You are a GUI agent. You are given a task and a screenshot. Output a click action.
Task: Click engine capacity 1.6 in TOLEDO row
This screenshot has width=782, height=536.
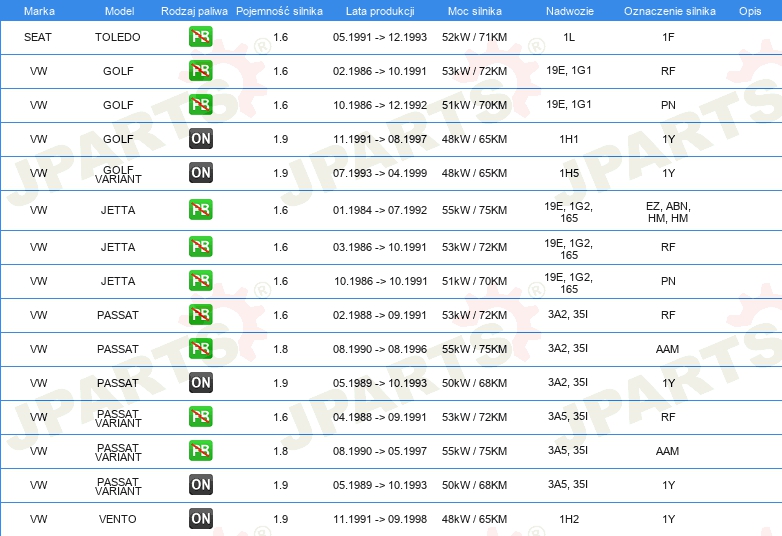click(281, 37)
